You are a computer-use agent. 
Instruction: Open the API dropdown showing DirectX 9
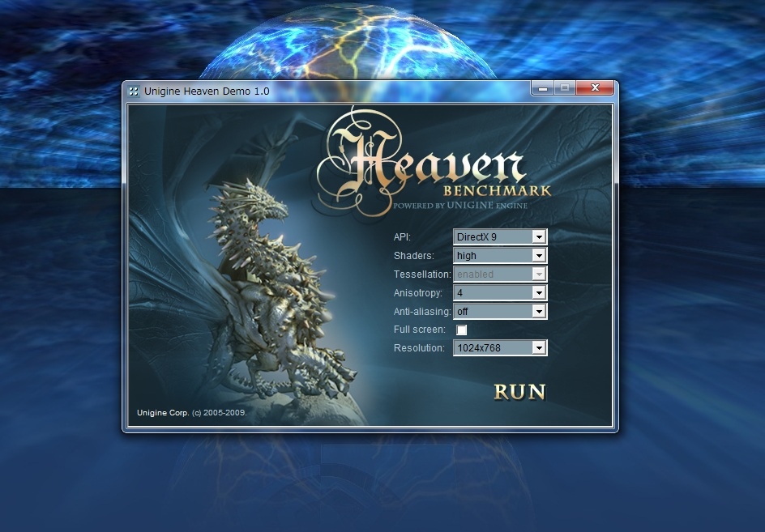coord(500,237)
